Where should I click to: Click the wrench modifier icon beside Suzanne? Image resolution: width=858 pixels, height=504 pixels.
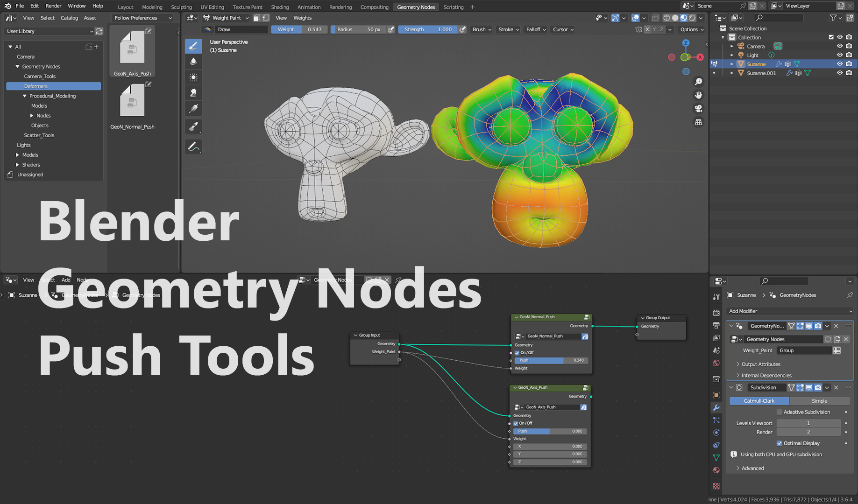(x=779, y=64)
